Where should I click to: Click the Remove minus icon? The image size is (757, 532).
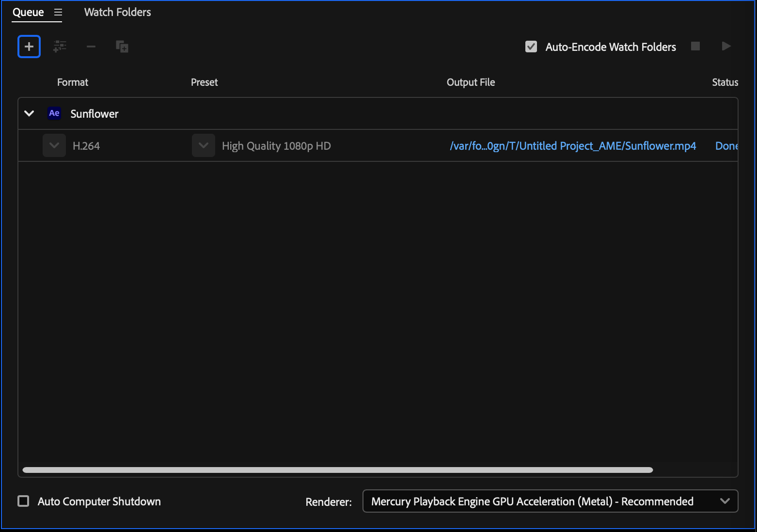(91, 47)
